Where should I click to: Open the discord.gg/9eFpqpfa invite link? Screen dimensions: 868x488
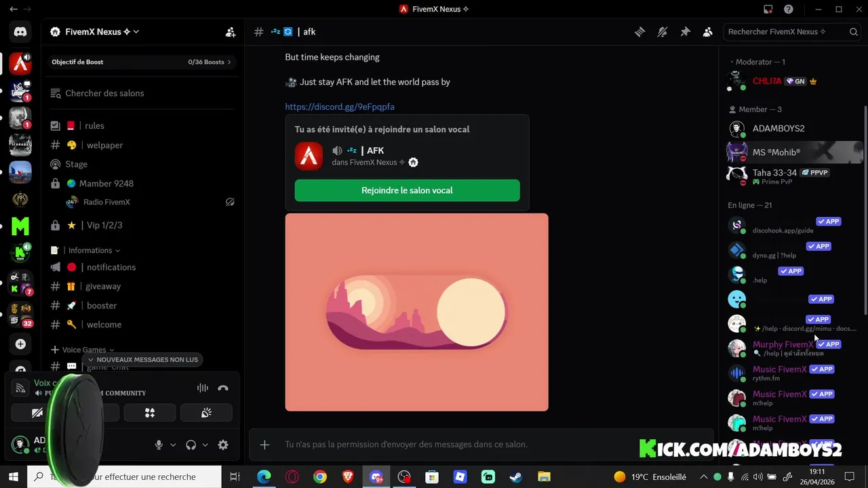[340, 106]
